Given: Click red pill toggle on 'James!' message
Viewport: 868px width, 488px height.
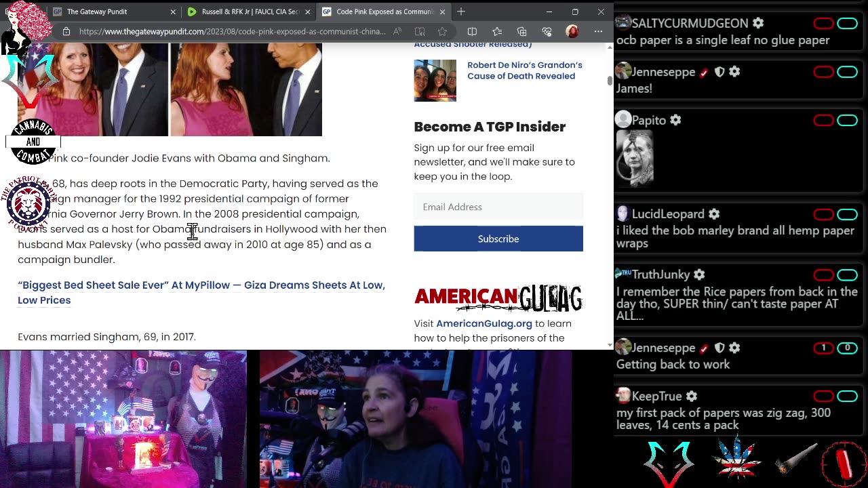Looking at the screenshot, I should point(824,72).
